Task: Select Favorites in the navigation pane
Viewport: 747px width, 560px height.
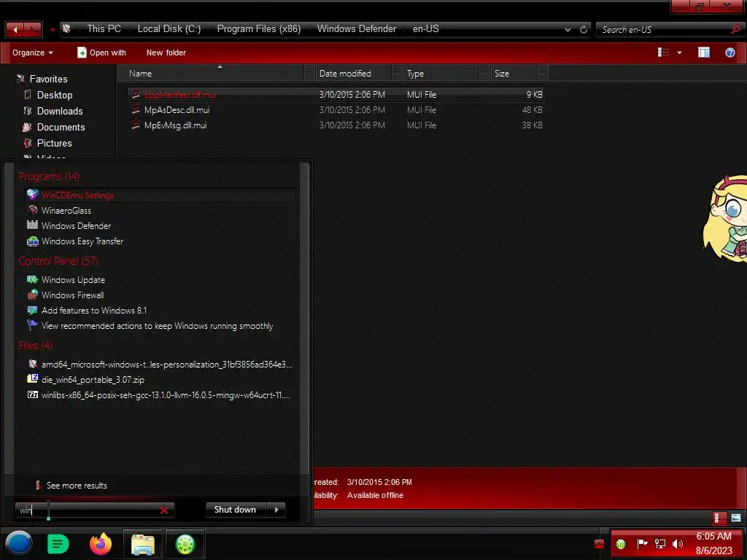Action: click(x=48, y=79)
